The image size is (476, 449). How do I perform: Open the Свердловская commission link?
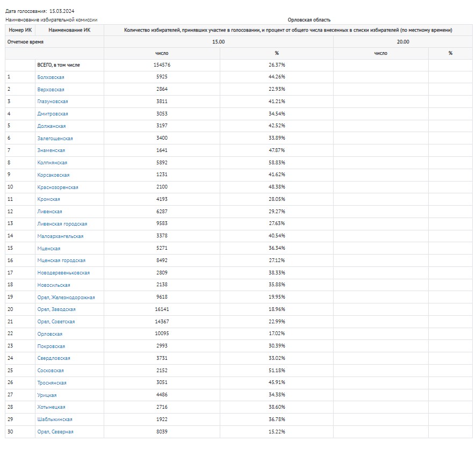(54, 358)
